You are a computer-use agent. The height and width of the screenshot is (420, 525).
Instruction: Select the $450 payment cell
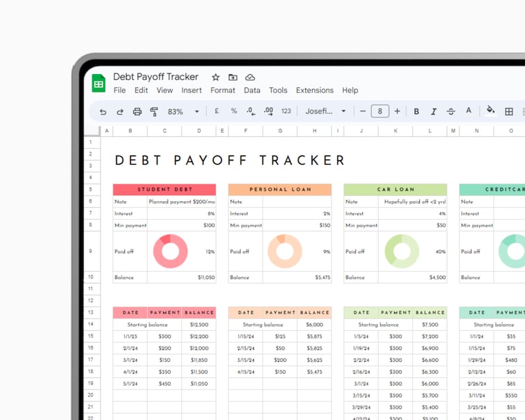(165, 384)
